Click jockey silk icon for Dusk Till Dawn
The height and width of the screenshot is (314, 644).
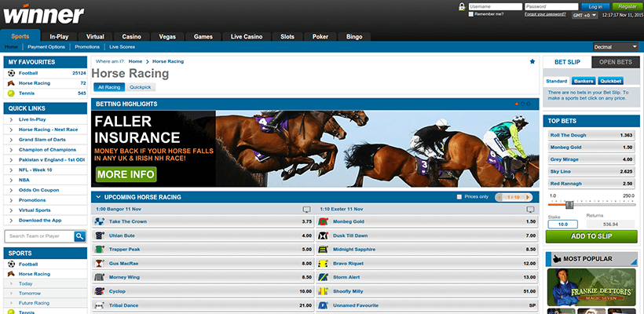point(323,235)
